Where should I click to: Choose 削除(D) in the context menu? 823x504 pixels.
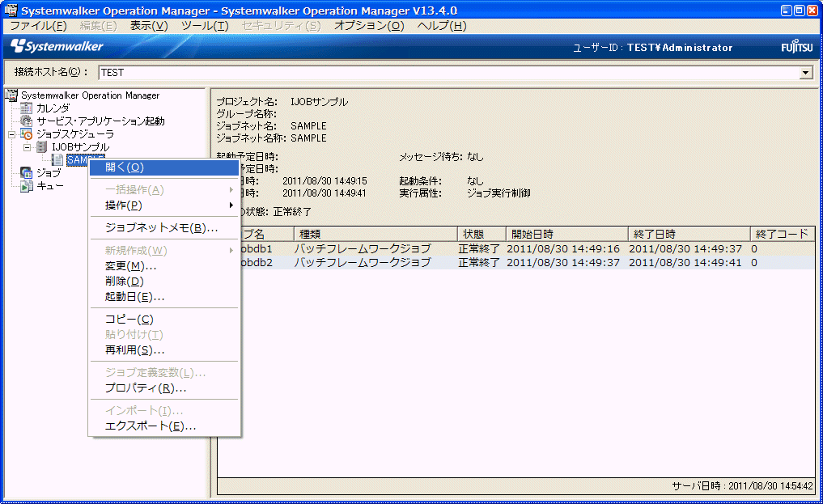[164, 281]
